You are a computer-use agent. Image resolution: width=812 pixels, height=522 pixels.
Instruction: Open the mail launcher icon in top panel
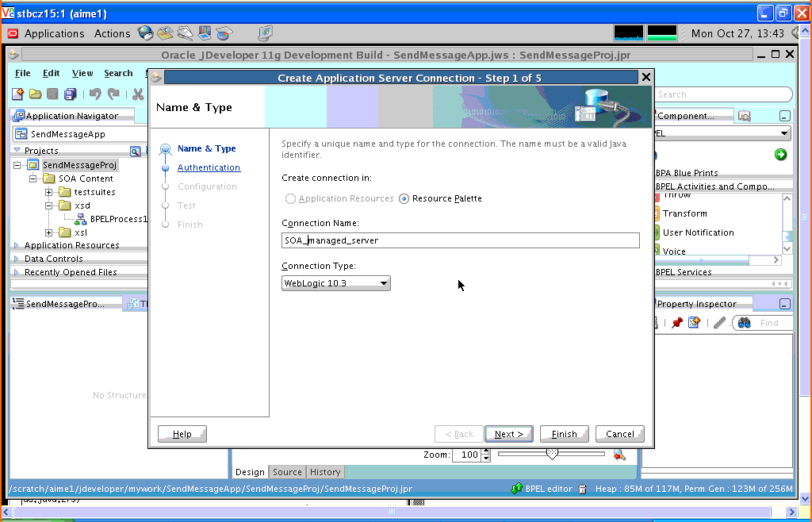point(165,33)
